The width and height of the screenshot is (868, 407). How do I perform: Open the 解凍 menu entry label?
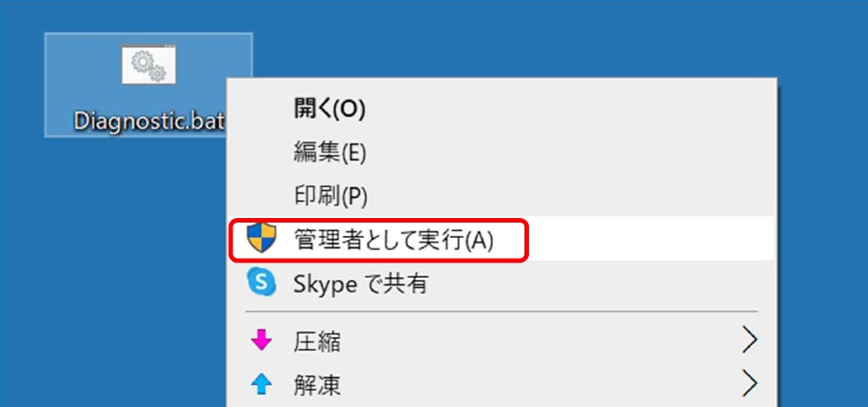pyautogui.click(x=316, y=385)
